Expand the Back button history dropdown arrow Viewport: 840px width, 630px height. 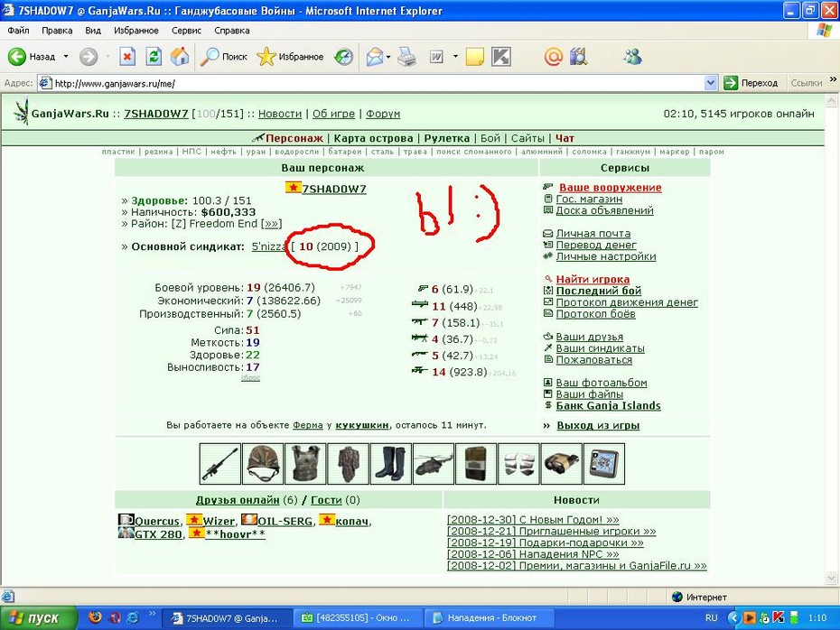tap(66, 56)
